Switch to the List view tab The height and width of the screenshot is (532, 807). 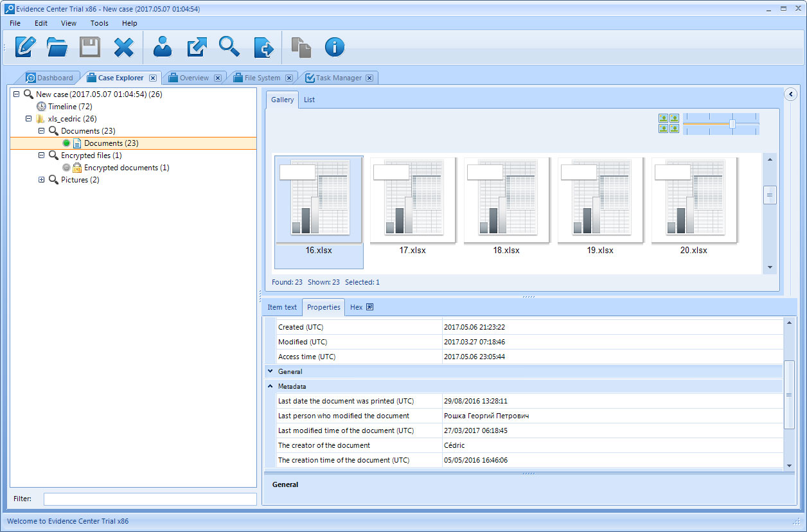click(x=309, y=100)
